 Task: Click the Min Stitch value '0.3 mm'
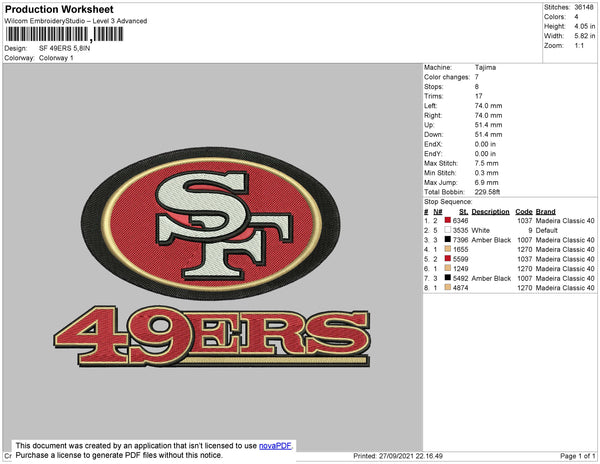coord(486,173)
